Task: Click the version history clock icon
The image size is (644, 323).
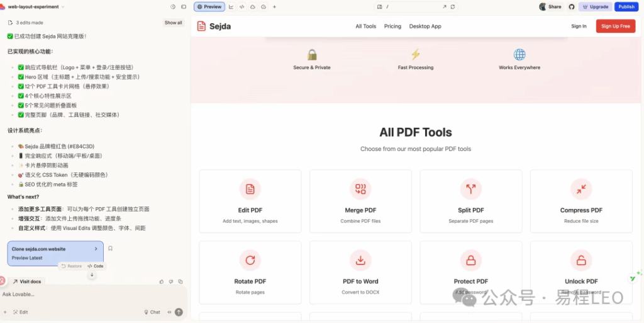Action: pos(173,7)
